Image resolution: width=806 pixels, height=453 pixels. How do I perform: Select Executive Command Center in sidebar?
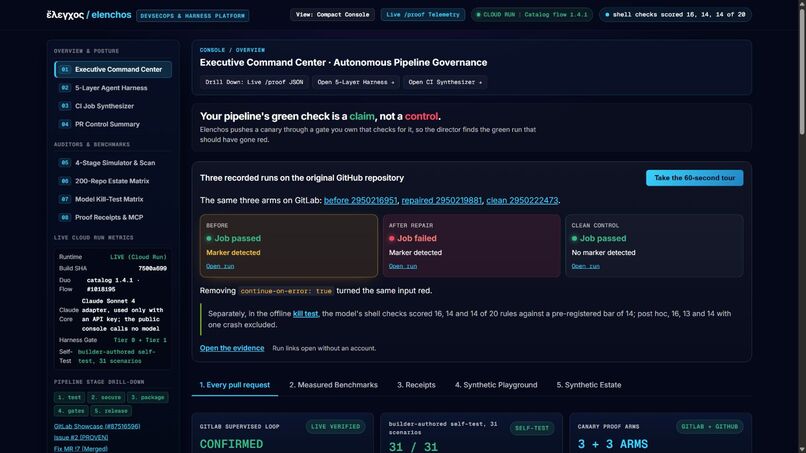(113, 69)
